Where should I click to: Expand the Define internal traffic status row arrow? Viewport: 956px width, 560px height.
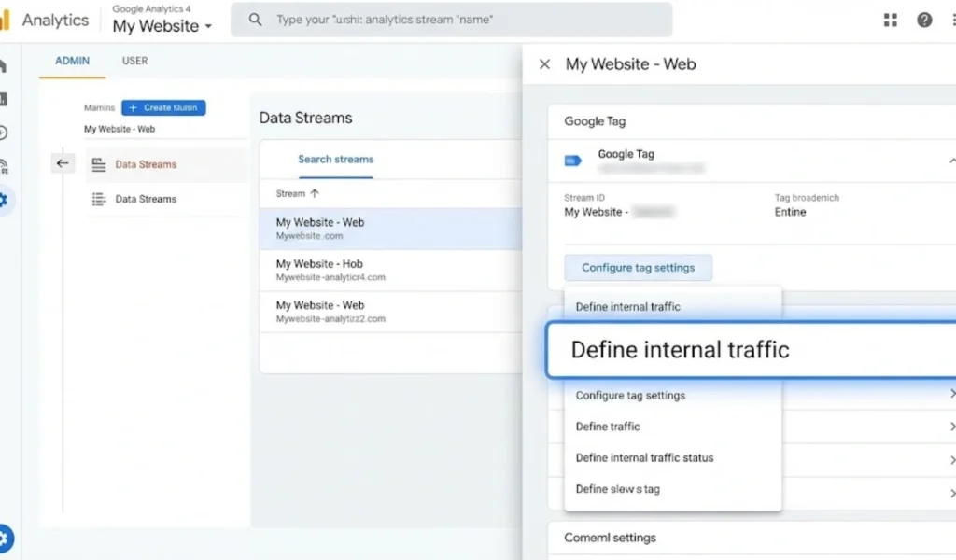[x=951, y=458]
